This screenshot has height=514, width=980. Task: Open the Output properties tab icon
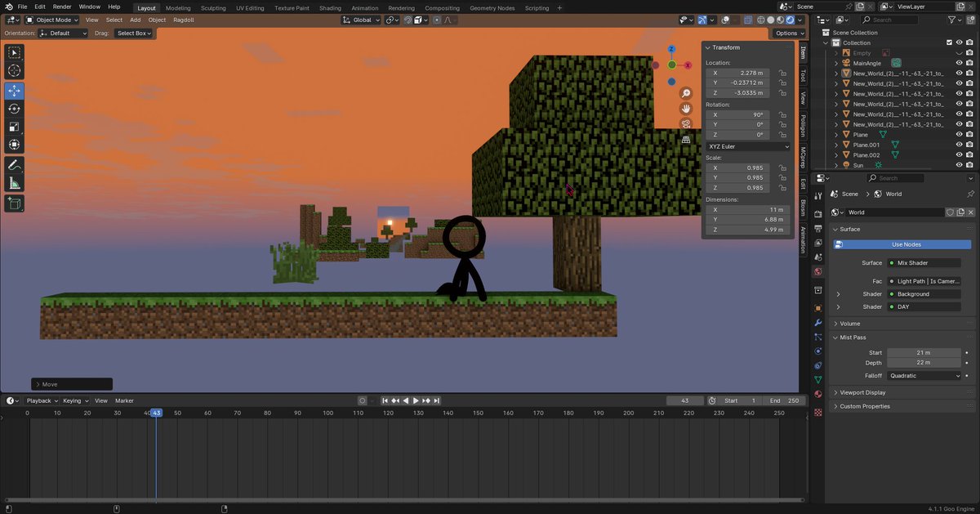tap(818, 229)
